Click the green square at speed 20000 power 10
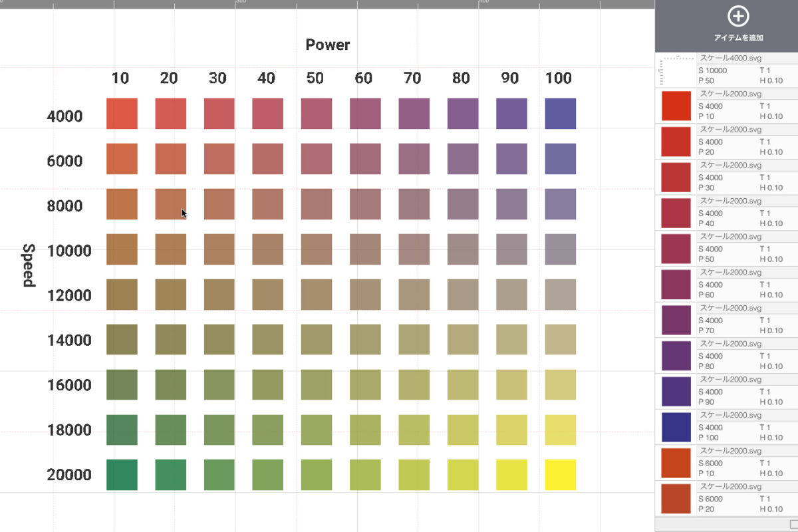Screen dimensions: 798x532 (122, 475)
